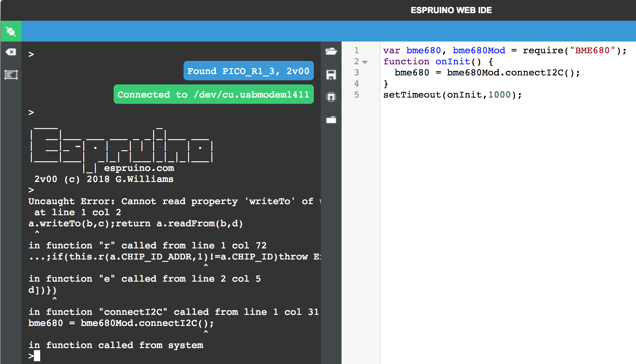Click the this.r(a.CHIP_ID_ADDR,1) terminal line
Viewport: 636px width, 364px height.
pos(175,257)
